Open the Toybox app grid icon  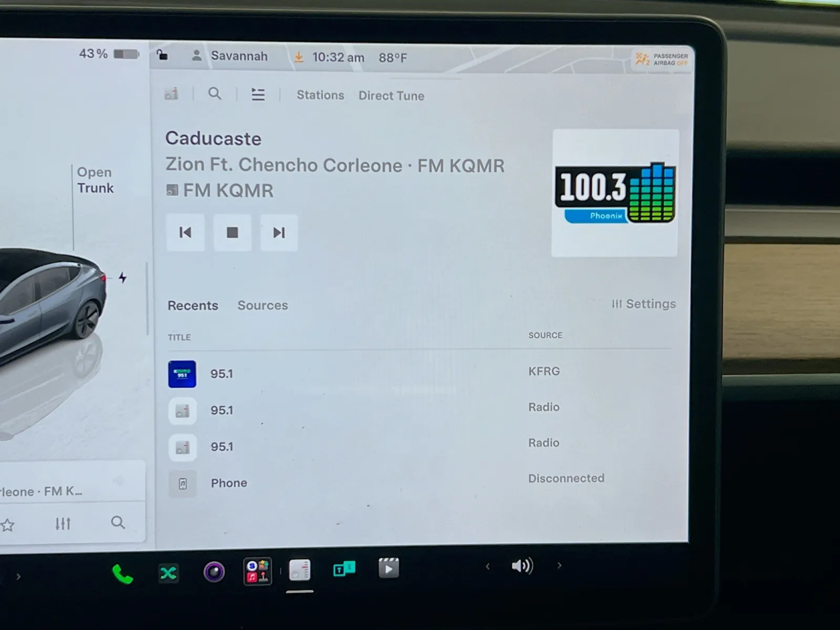click(x=257, y=571)
